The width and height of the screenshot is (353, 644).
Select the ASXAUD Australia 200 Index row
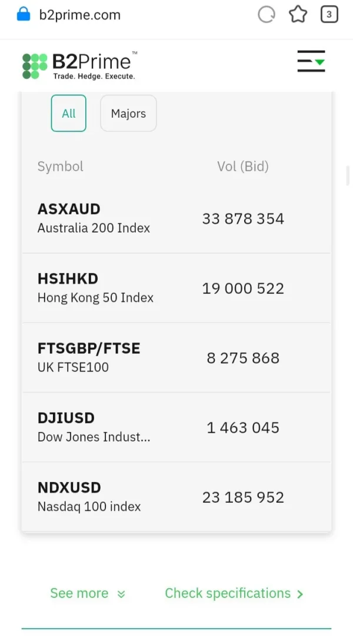tap(176, 218)
